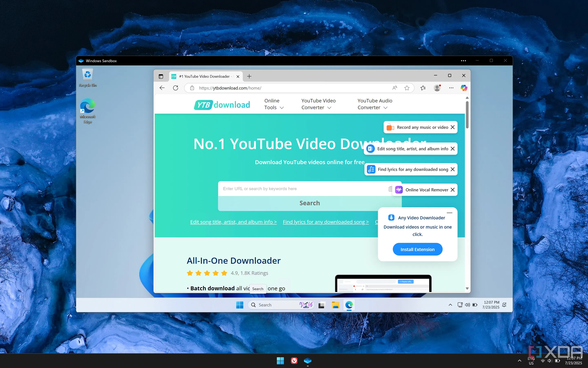Viewport: 588px width, 368px height.
Task: Click Windows Sandbox icon on host taskbar
Action: tap(308, 360)
